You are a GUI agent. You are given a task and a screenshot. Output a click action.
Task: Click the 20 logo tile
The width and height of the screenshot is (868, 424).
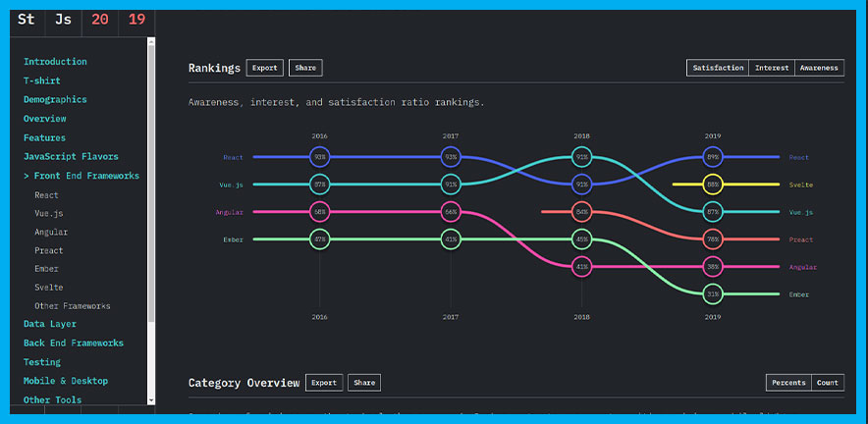point(100,20)
